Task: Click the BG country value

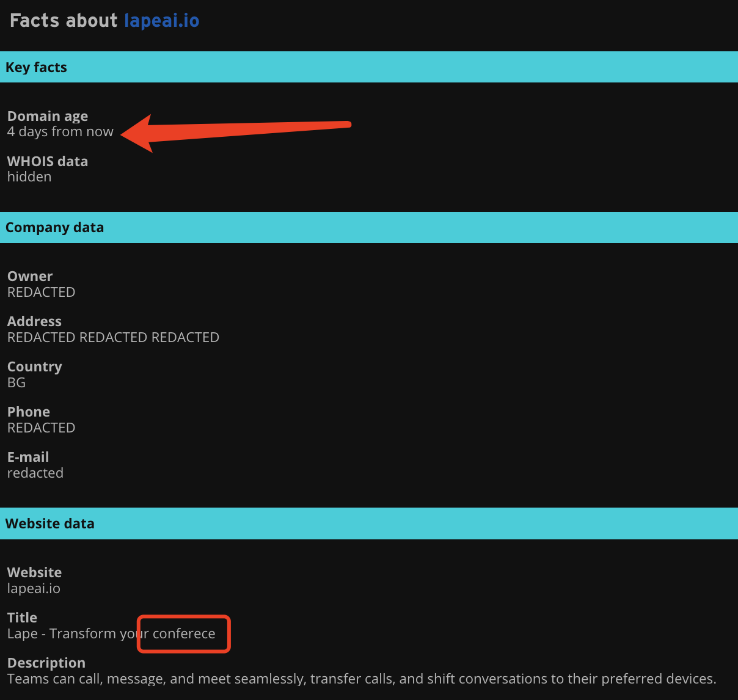Action: tap(16, 382)
